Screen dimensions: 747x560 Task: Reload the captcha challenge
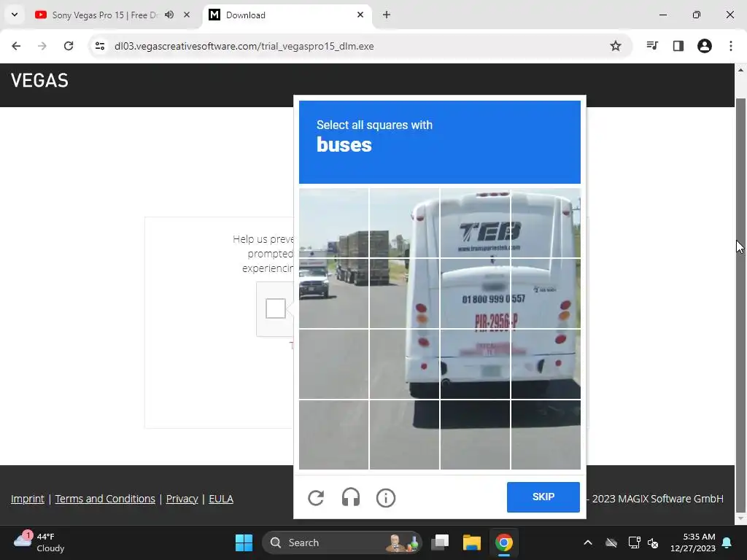coord(316,497)
